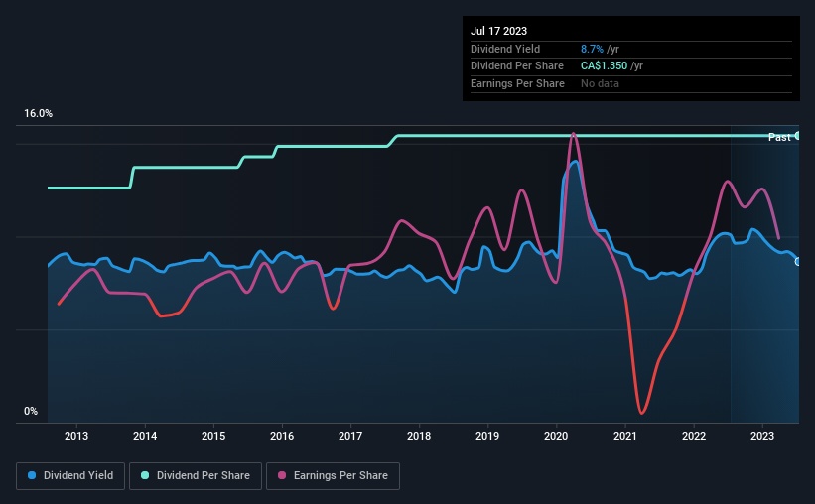
Task: Click the 0% y-axis label
Action: pyautogui.click(x=31, y=411)
